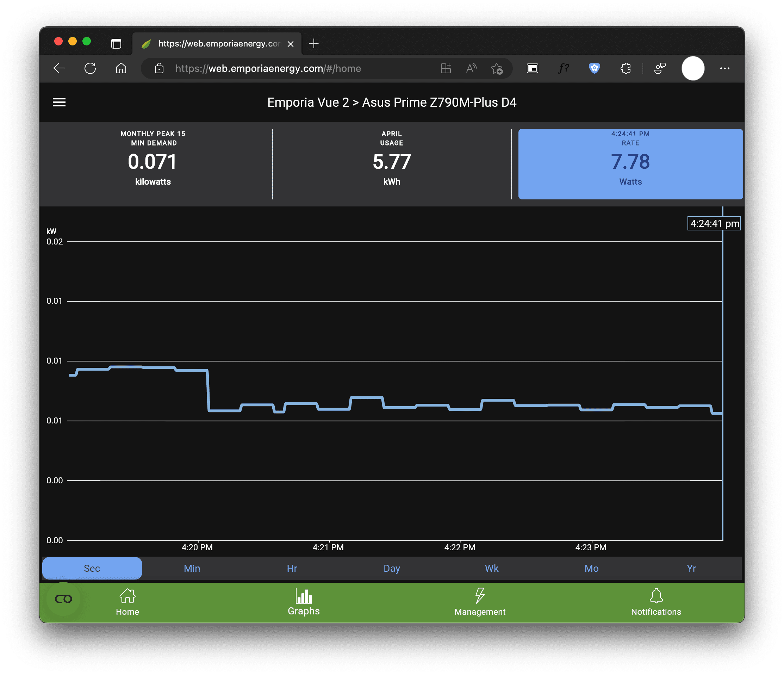
Task: Switch graph to Min scale
Action: tap(192, 568)
